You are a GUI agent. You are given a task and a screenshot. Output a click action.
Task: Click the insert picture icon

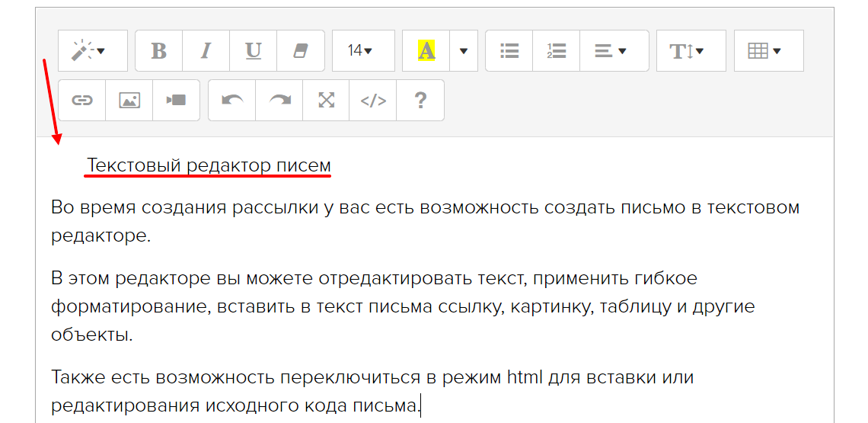129,101
